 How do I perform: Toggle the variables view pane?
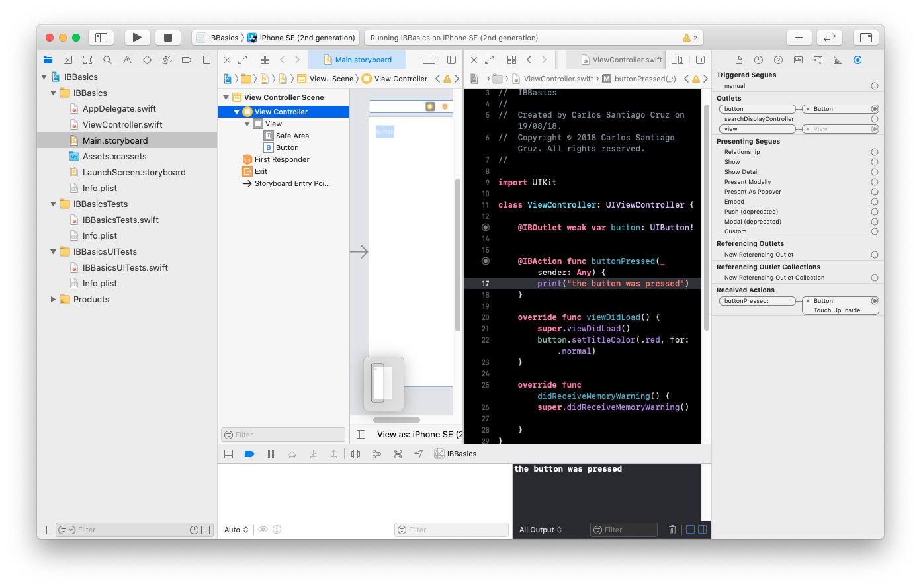coord(690,530)
